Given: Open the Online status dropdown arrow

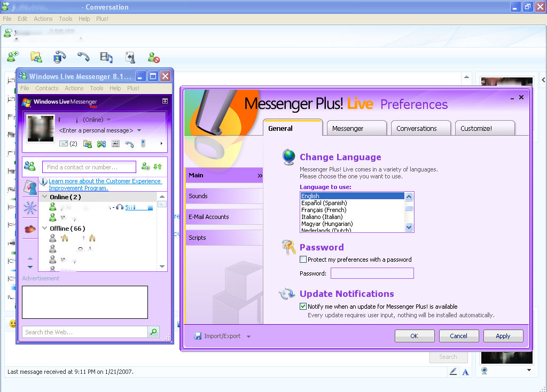Looking at the screenshot, I should point(109,120).
